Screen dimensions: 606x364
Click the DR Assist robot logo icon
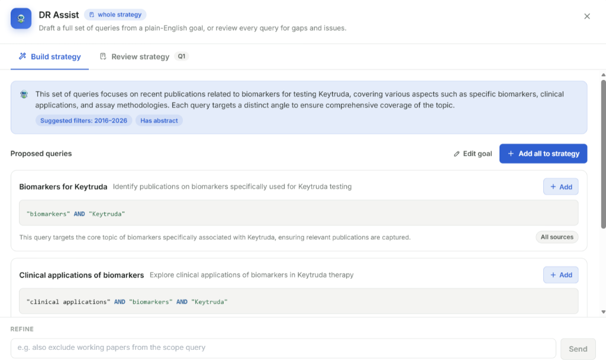[21, 18]
